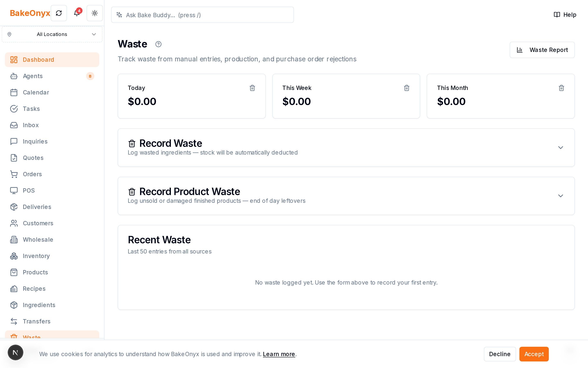Image resolution: width=588 pixels, height=368 pixels.
Task: Click the sparkle icon in Bake Buddy search
Action: pyautogui.click(x=119, y=15)
